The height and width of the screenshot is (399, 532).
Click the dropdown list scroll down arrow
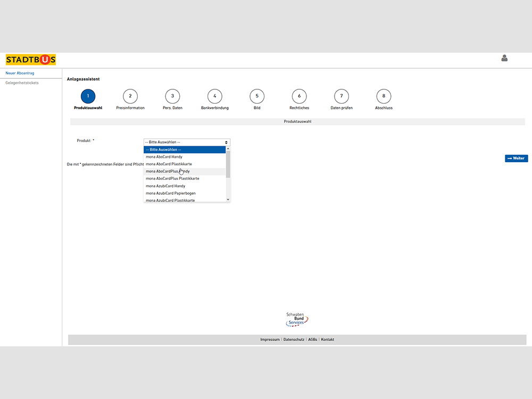coord(228,199)
